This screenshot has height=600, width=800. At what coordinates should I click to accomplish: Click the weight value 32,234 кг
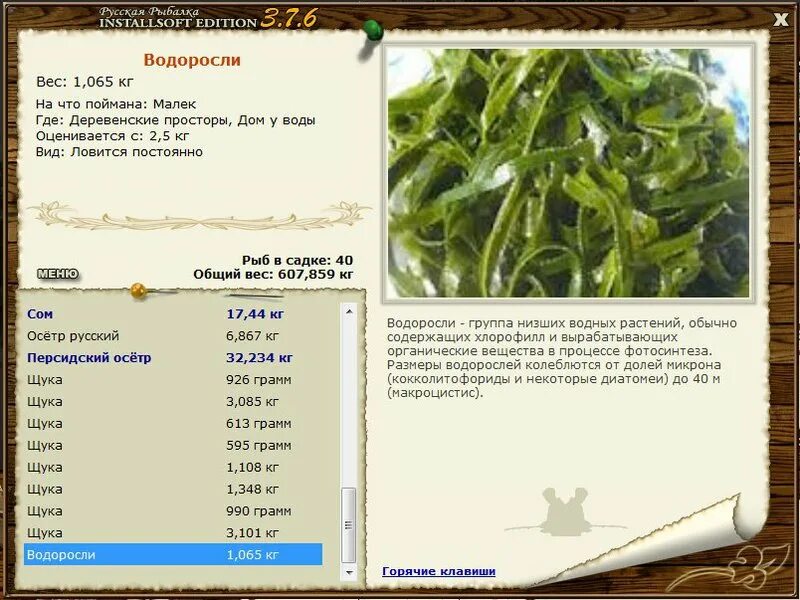tap(260, 358)
